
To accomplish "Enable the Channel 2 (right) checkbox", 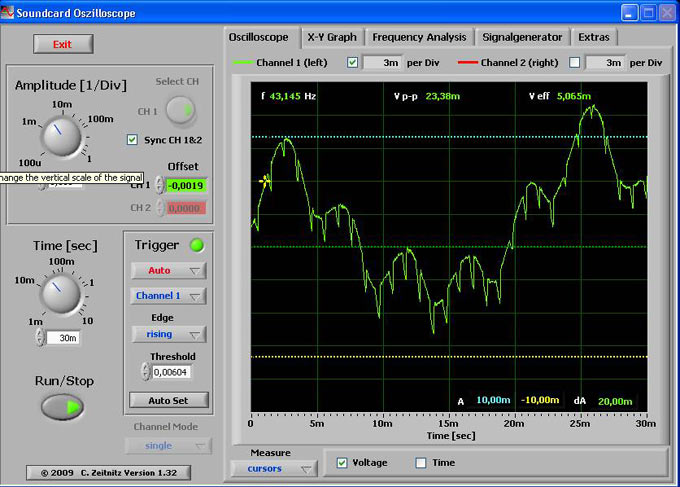I will (x=574, y=62).
